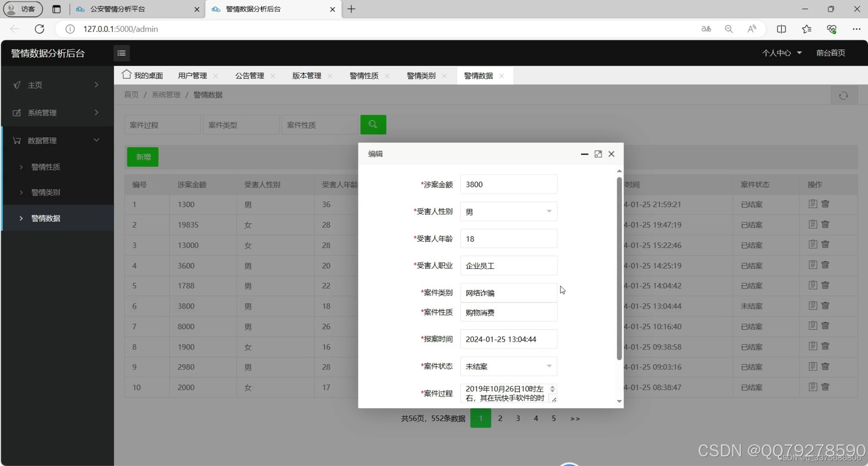The image size is (868, 466).
Task: Toggle sidebar with hamburger menu icon
Action: point(121,53)
